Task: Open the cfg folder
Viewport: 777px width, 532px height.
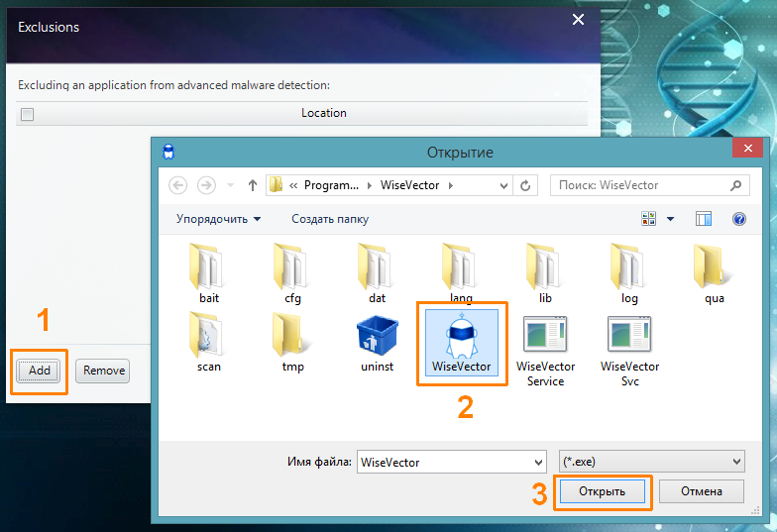Action: [293, 273]
